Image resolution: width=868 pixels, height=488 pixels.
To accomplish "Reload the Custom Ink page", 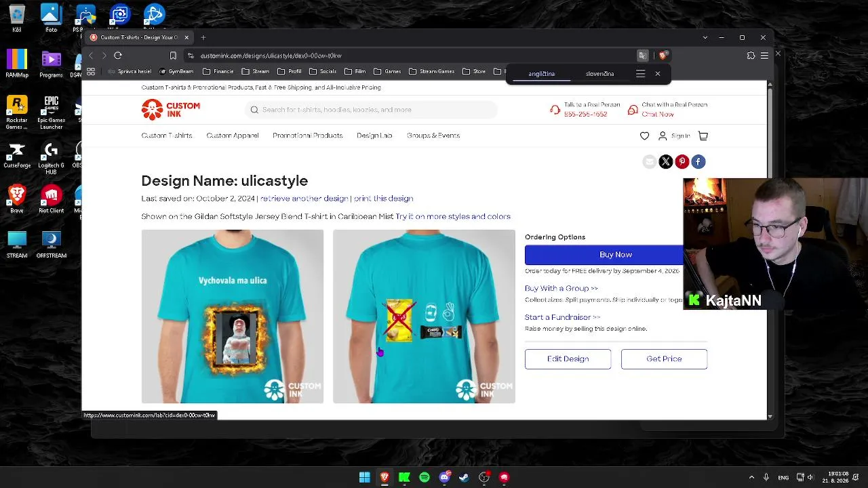I will pos(118,56).
